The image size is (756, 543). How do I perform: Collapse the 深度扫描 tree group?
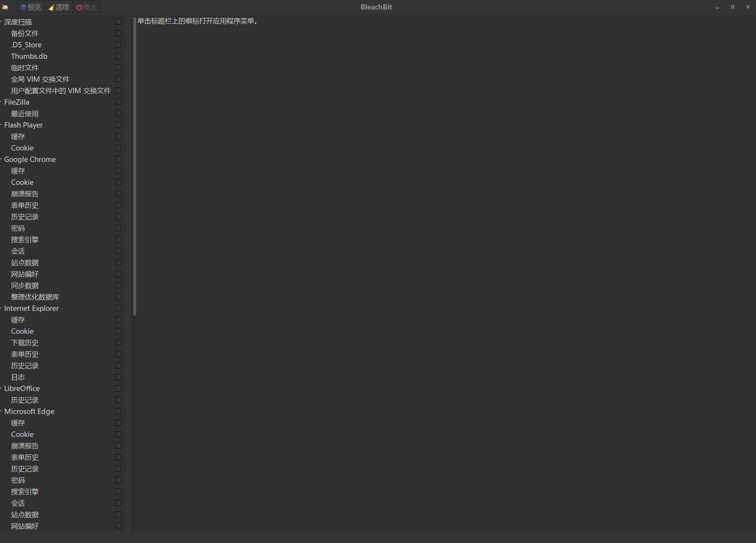[1, 22]
